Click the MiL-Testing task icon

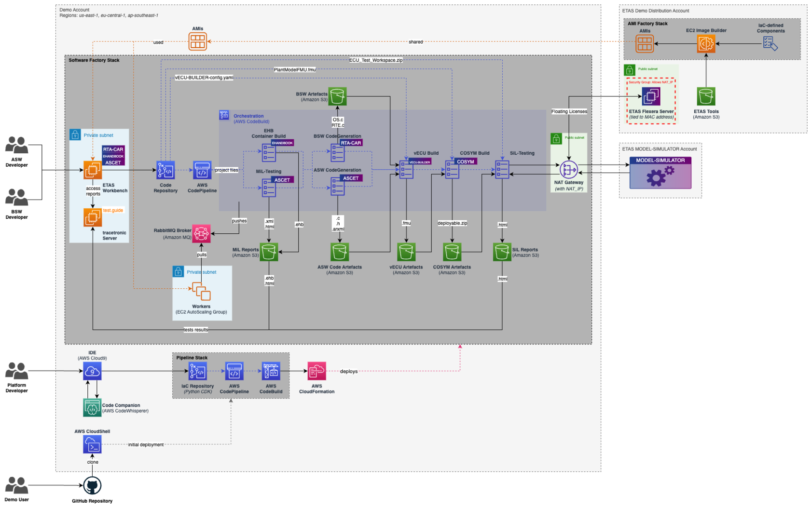(269, 188)
